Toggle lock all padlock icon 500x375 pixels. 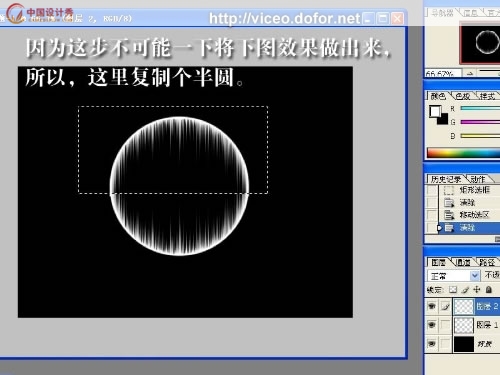click(x=489, y=290)
